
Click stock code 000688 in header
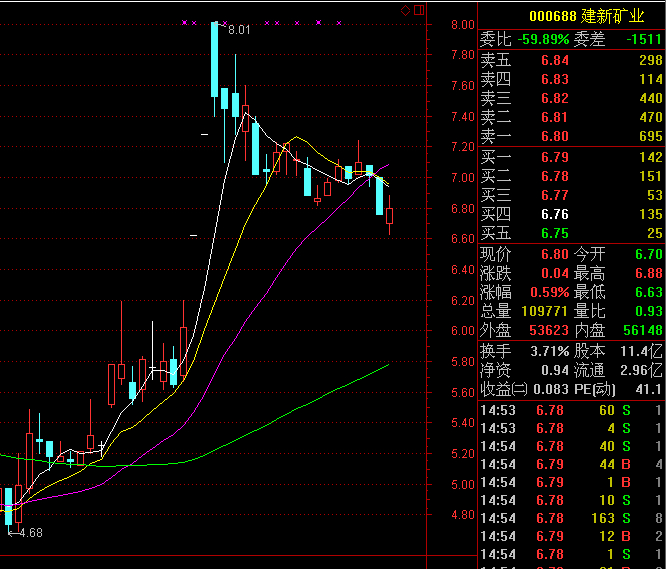click(552, 16)
